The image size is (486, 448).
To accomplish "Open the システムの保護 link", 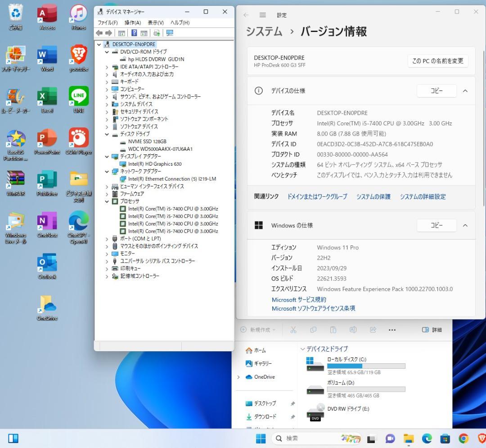I will pyautogui.click(x=373, y=196).
